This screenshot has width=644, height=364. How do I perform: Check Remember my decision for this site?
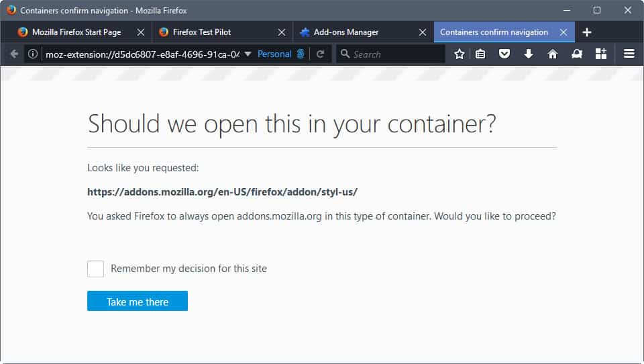coord(96,269)
